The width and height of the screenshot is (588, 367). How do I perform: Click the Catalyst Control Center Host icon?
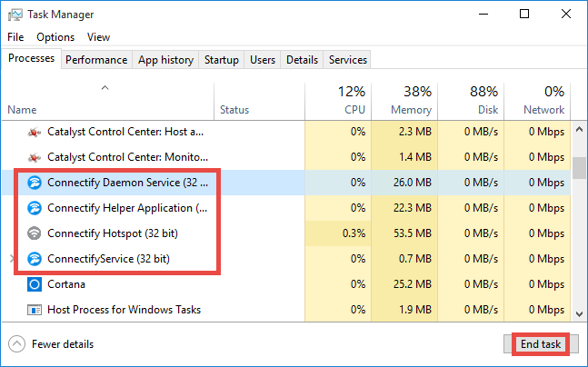[x=35, y=132]
